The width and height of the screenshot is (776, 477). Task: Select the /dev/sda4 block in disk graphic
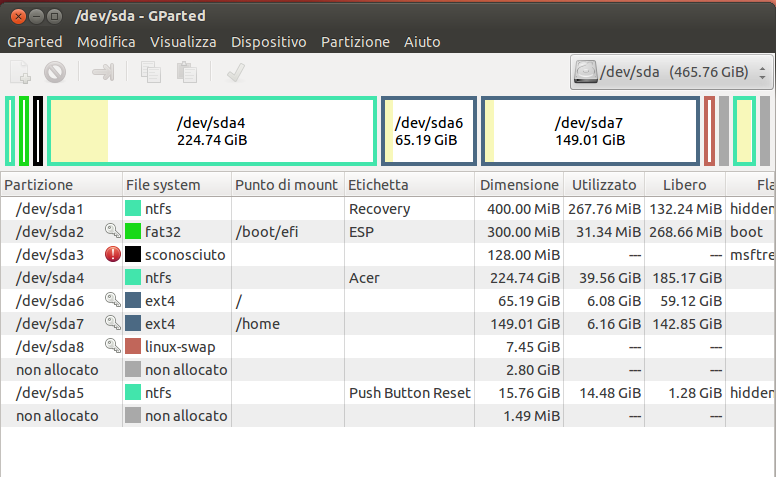tap(211, 131)
